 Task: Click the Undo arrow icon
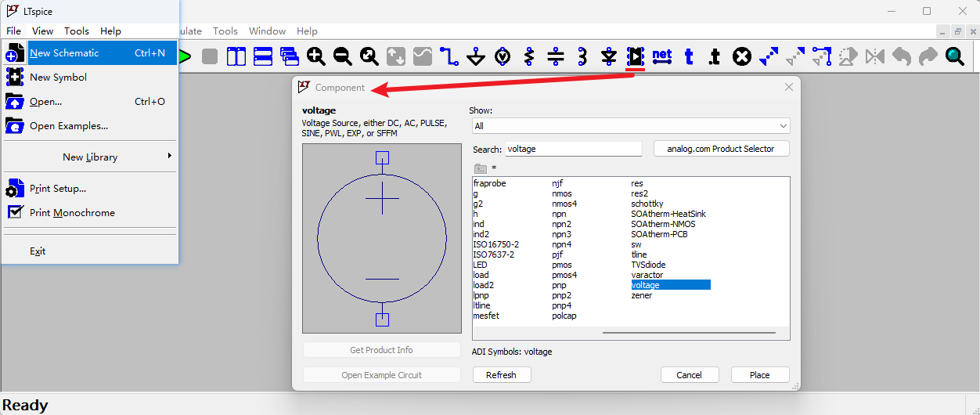coord(902,56)
